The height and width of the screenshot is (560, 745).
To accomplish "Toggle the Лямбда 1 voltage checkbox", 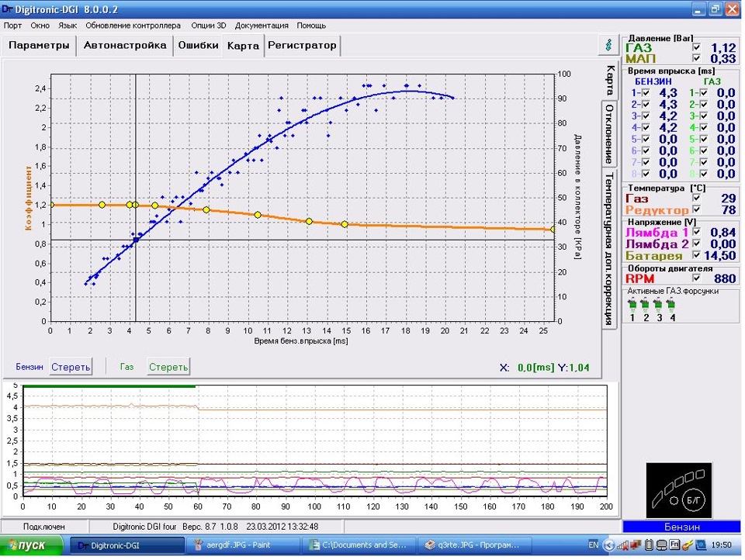I will click(x=695, y=231).
